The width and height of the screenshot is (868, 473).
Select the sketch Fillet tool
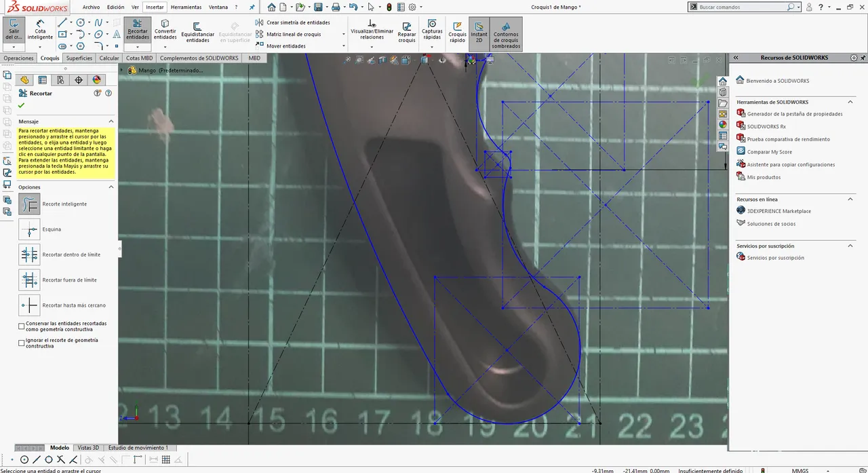pyautogui.click(x=98, y=46)
